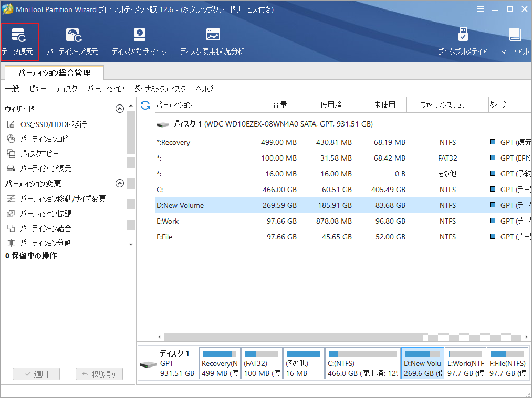Click the 適用 (Apply) button
The height and width of the screenshot is (398, 532).
[x=36, y=374]
